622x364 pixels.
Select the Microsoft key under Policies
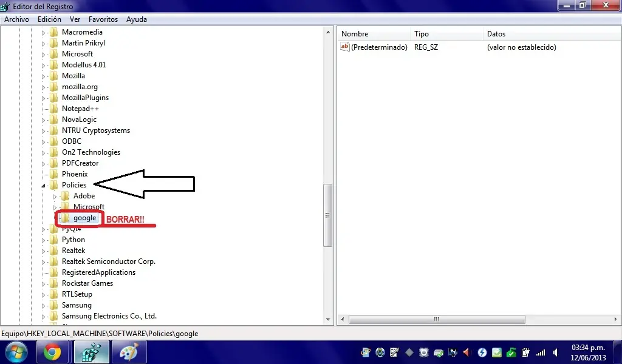pos(89,207)
